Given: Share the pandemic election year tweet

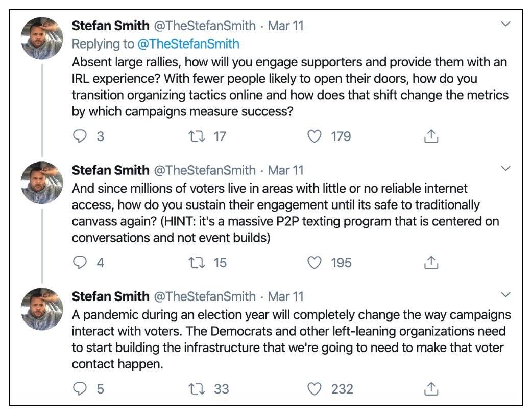Looking at the screenshot, I should pos(431,388).
